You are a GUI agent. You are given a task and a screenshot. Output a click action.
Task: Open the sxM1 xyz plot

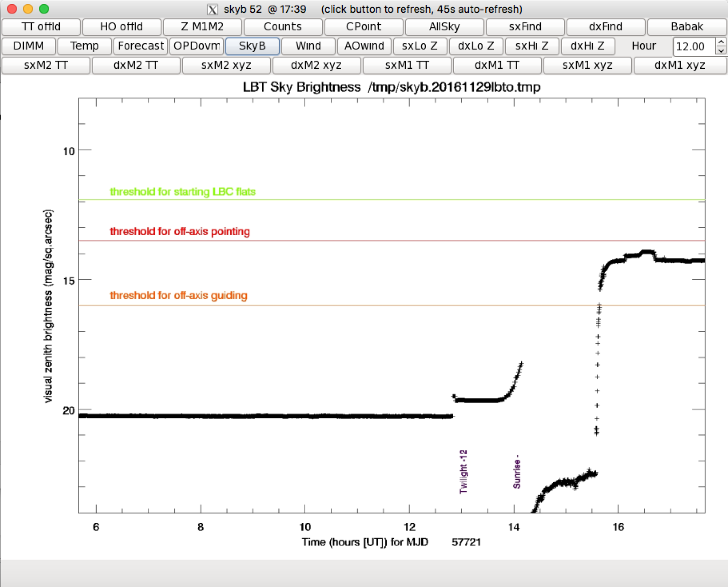point(588,65)
